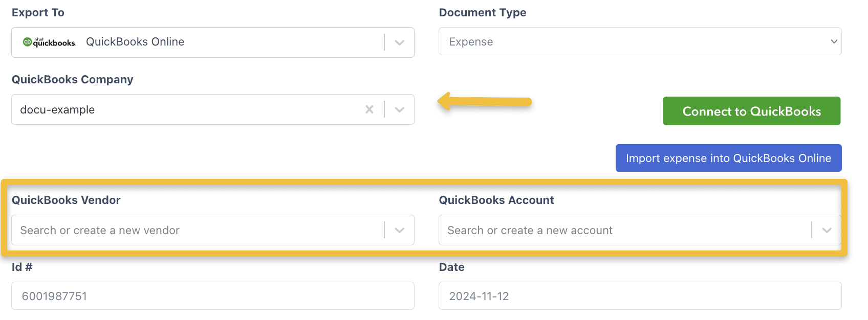Image resolution: width=868 pixels, height=320 pixels.
Task: Expand the QuickBooks Company dropdown chevron
Action: coord(400,109)
